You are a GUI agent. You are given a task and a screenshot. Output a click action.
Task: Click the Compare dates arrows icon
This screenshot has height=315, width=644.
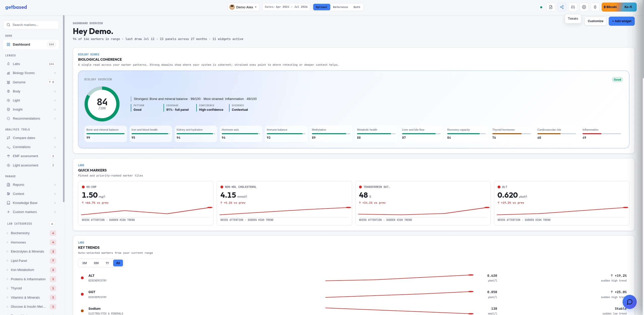[x=8, y=138]
